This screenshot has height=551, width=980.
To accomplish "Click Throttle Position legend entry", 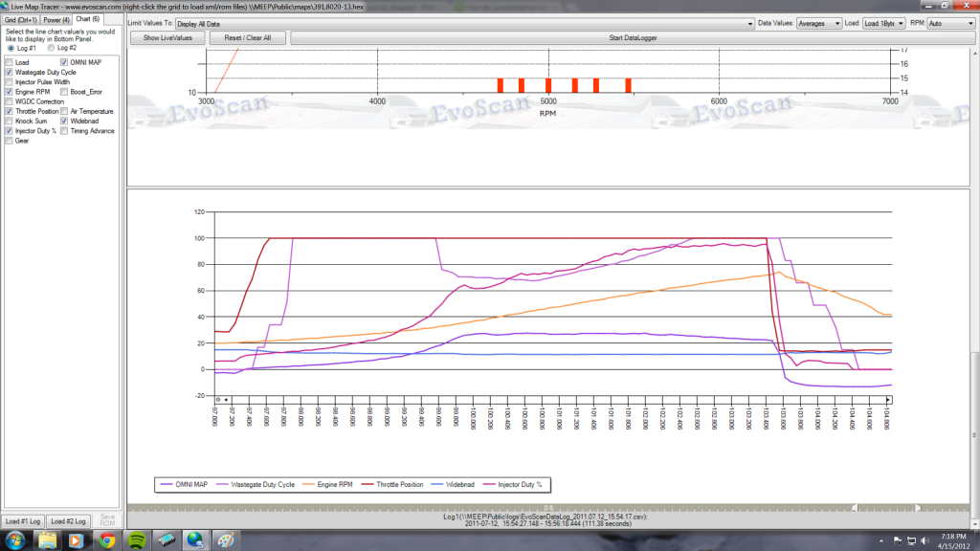I will click(392, 485).
